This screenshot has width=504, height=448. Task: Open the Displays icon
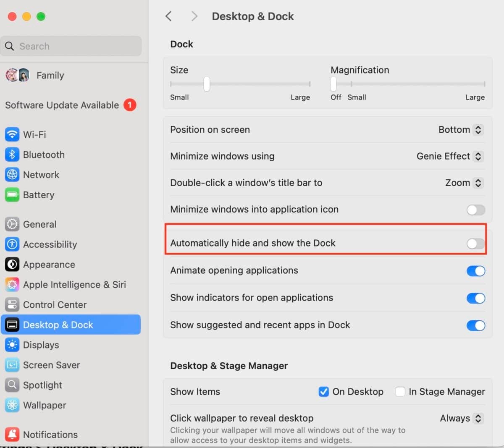point(12,345)
